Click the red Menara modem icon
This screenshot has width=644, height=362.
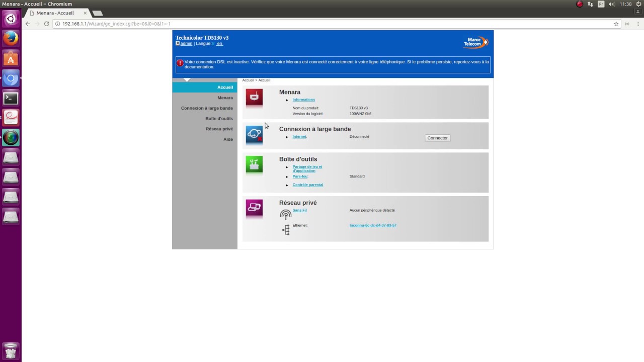tap(254, 97)
